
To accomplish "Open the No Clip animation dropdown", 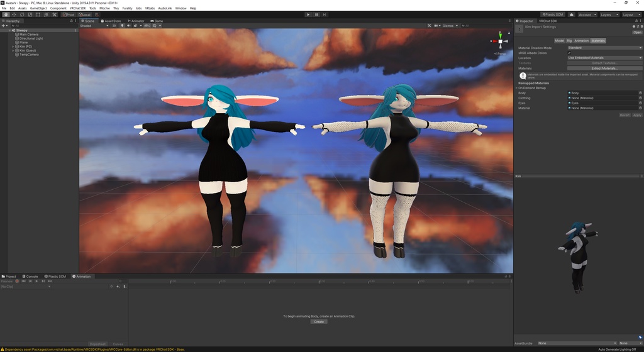I will tap(25, 287).
